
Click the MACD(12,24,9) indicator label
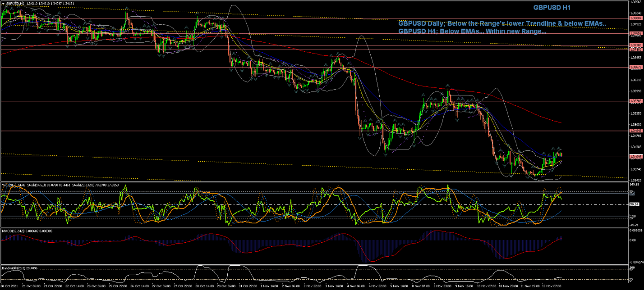pyautogui.click(x=14, y=231)
